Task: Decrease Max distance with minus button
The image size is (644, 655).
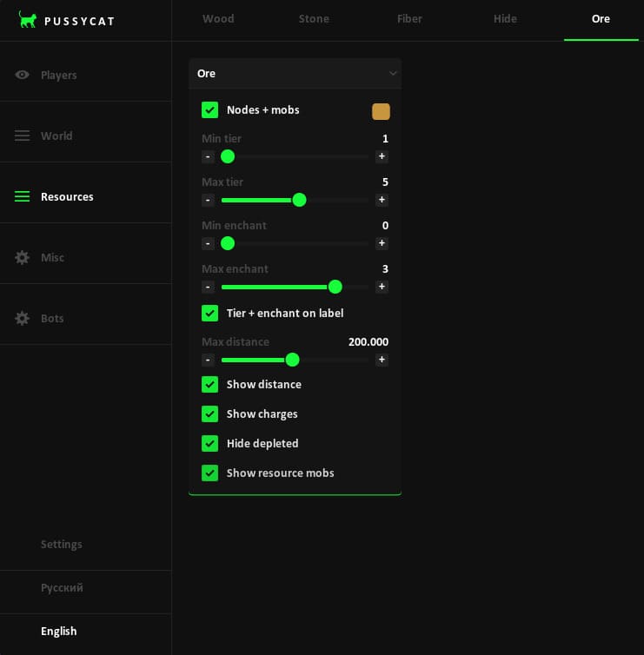Action: pos(208,361)
